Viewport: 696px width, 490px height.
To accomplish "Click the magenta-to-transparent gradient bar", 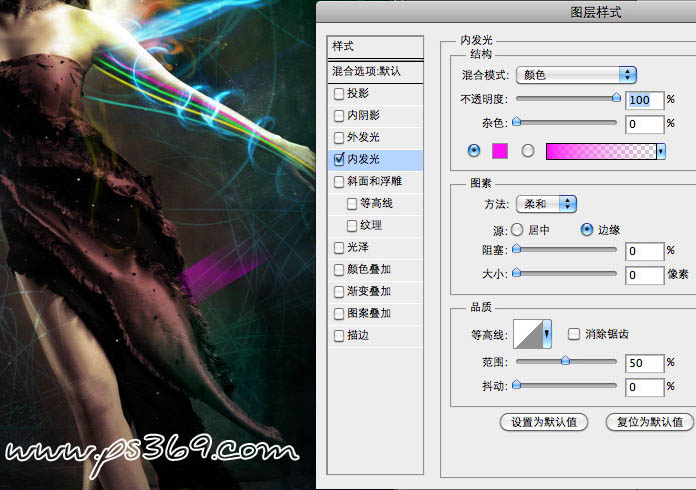I will pos(601,151).
